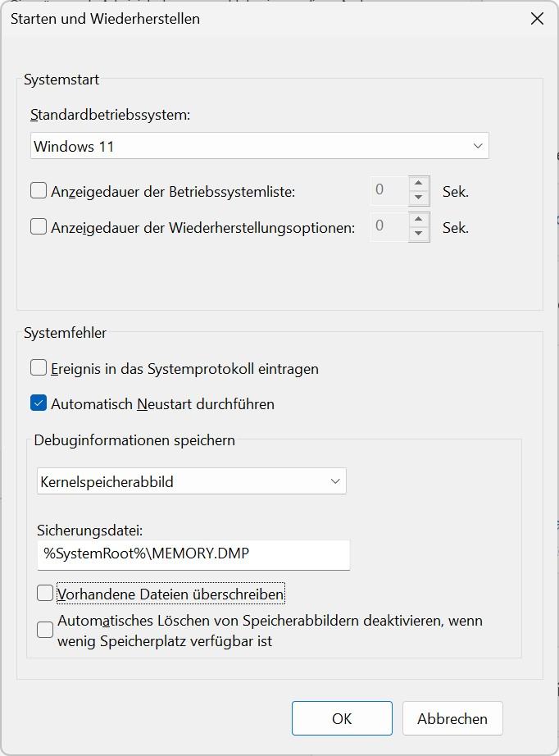This screenshot has width=559, height=756.
Task: Click the Windows 11 dropdown chevron
Action: pos(478,146)
